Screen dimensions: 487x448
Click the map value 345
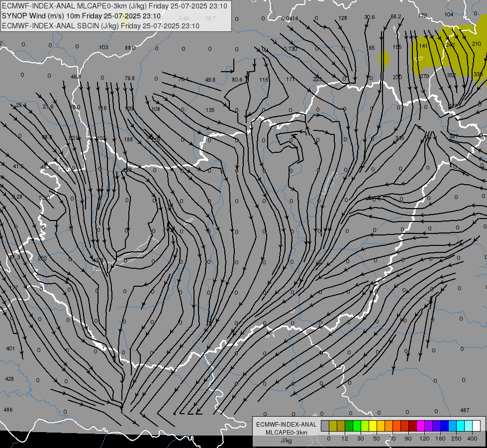(399, 138)
